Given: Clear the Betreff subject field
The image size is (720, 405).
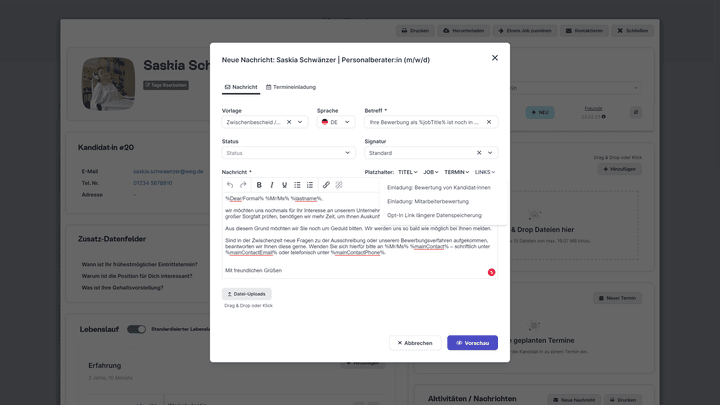Looking at the screenshot, I should (x=489, y=122).
